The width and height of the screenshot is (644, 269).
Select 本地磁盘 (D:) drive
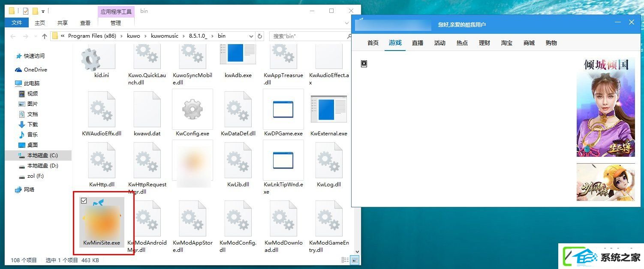click(38, 166)
